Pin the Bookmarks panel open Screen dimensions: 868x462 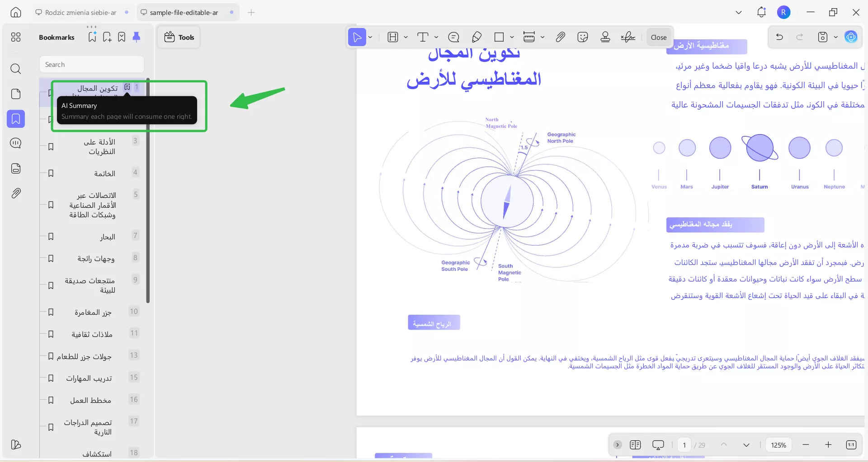(x=137, y=37)
